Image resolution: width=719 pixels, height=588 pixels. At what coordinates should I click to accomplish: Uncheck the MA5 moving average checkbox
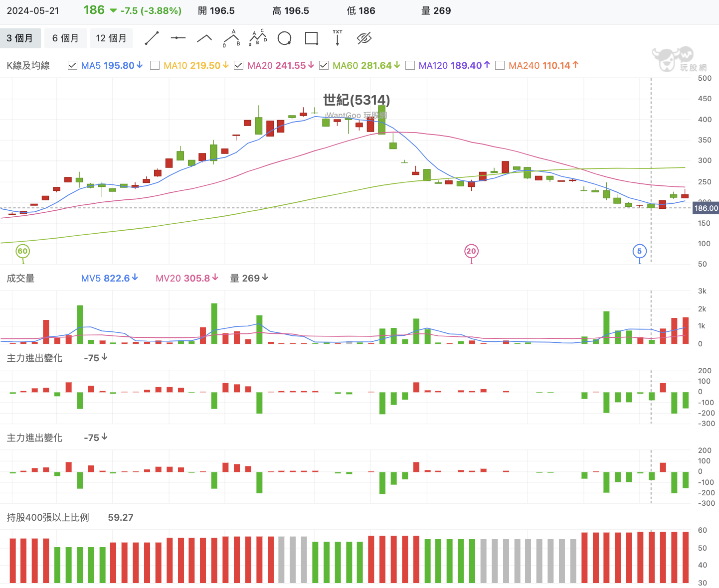pyautogui.click(x=73, y=65)
